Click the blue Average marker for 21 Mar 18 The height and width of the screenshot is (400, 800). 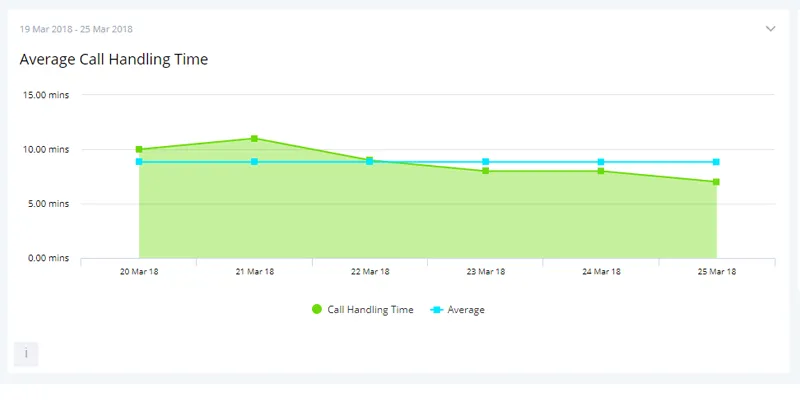tap(254, 162)
